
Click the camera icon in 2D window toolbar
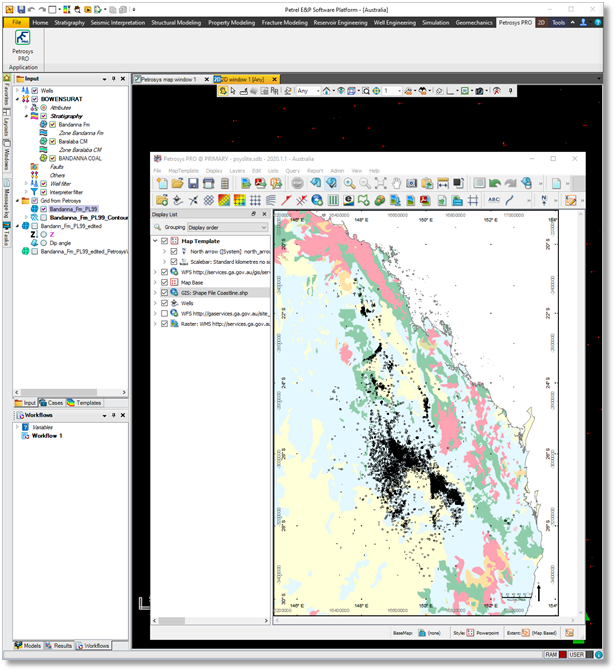click(x=480, y=91)
